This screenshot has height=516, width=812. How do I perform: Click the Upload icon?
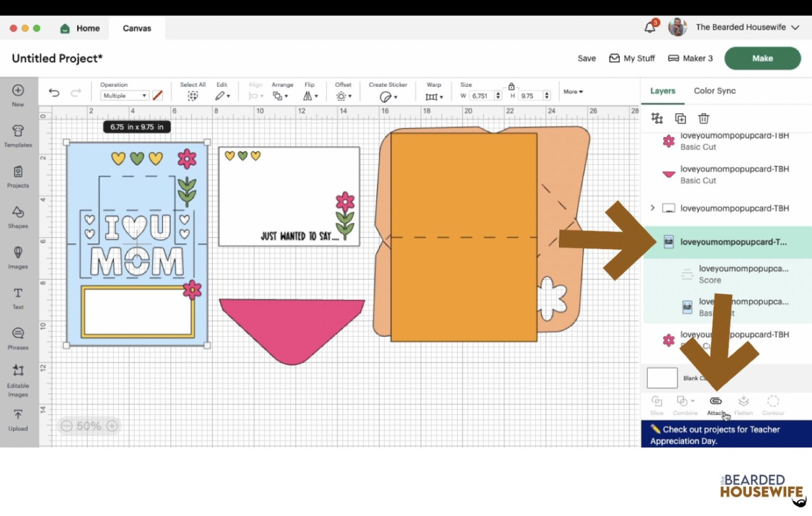click(18, 420)
